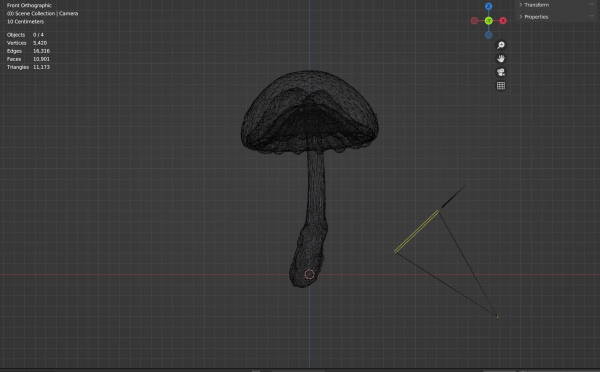Click the Objects 0 / 4 statistic
Viewport: 600px width, 372px height.
point(25,35)
